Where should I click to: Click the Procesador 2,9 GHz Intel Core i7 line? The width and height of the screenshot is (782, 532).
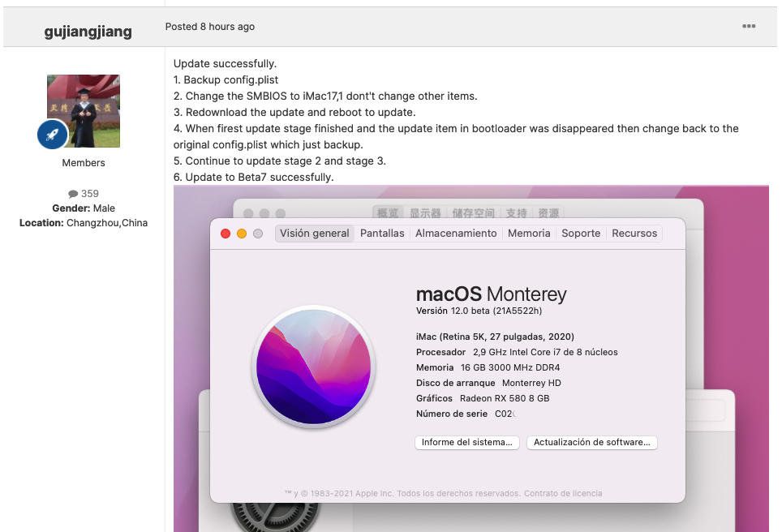[x=517, y=352]
